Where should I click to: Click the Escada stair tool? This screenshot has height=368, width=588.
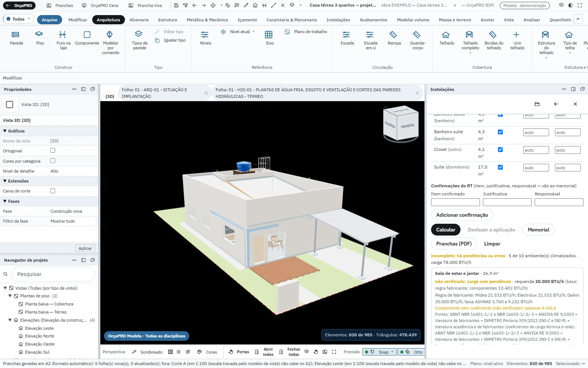(x=347, y=38)
